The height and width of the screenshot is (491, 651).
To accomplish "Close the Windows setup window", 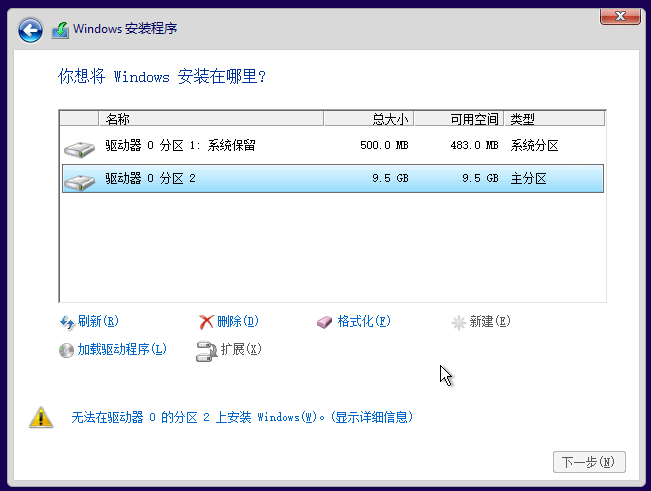I will tap(620, 16).
